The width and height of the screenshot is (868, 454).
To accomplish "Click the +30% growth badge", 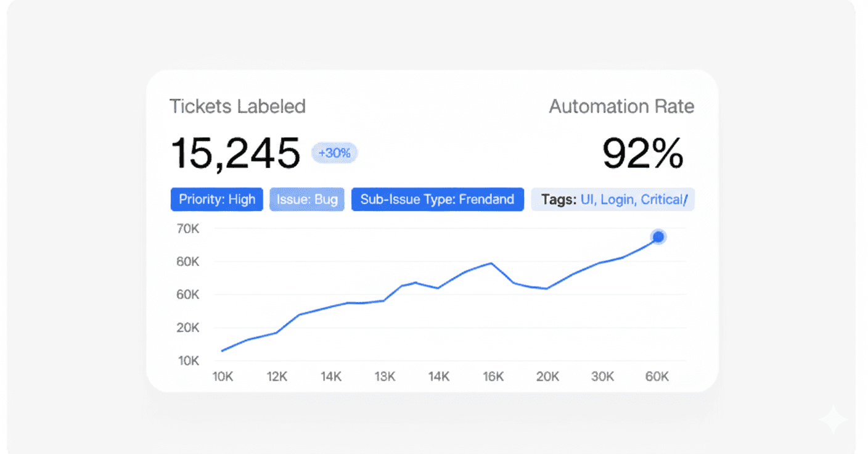I will coord(334,152).
